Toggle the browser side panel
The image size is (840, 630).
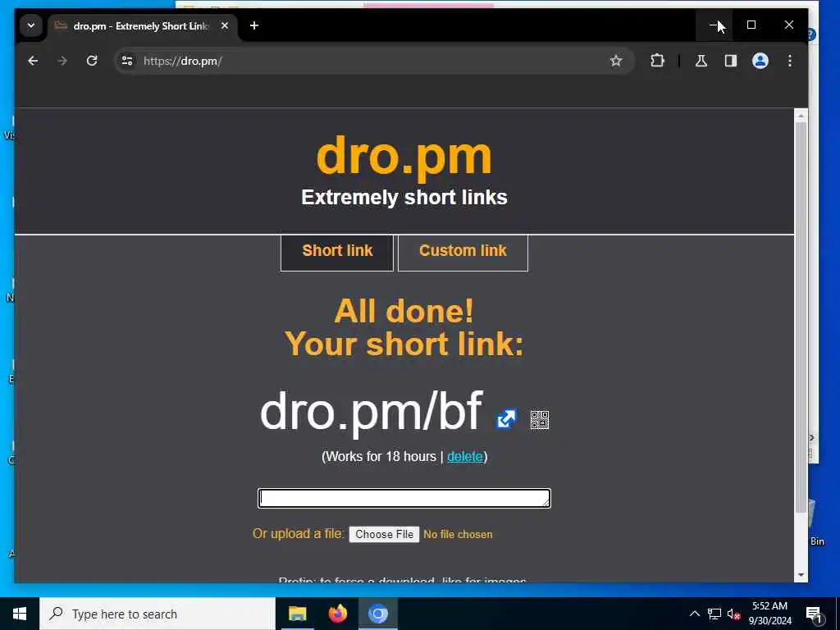click(731, 61)
